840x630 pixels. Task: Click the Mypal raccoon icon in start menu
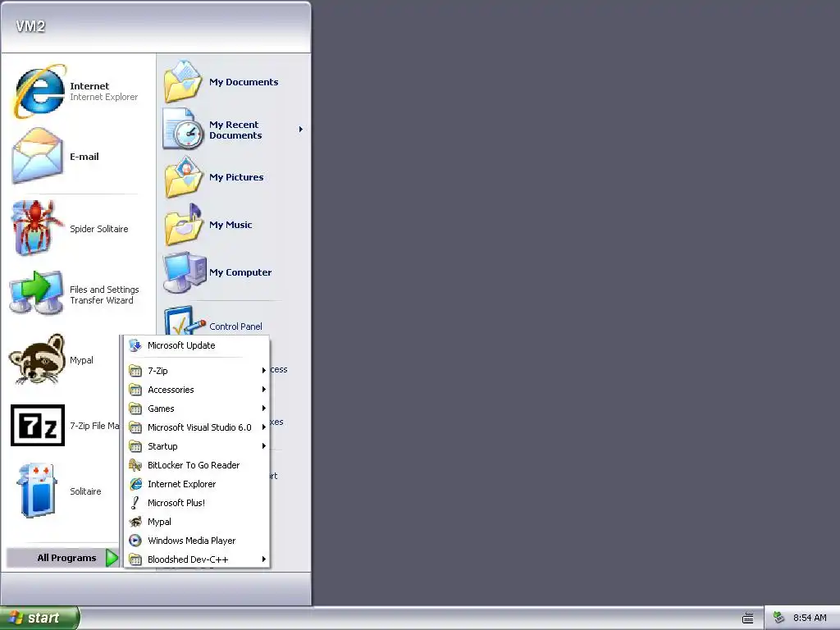37,359
